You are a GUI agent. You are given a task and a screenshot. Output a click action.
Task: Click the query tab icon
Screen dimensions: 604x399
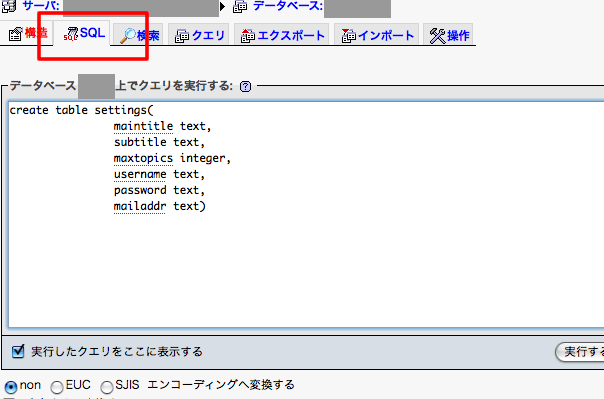click(182, 36)
